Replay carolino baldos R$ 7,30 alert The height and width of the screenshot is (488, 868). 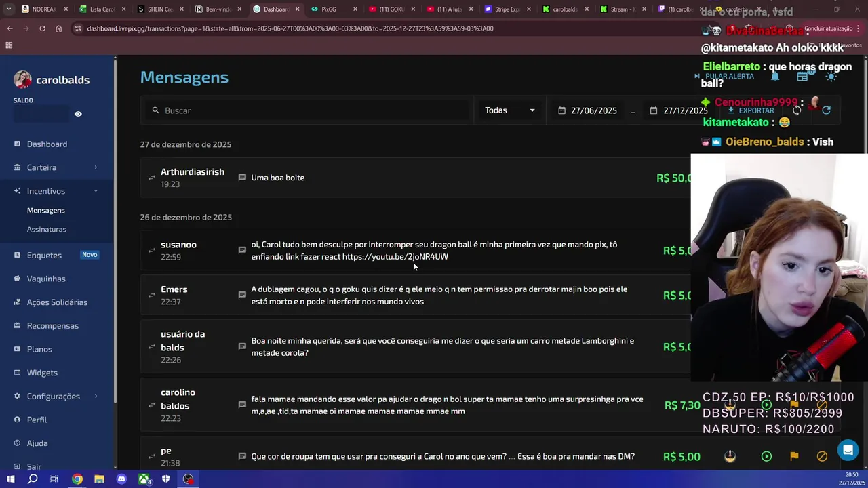pos(766,405)
